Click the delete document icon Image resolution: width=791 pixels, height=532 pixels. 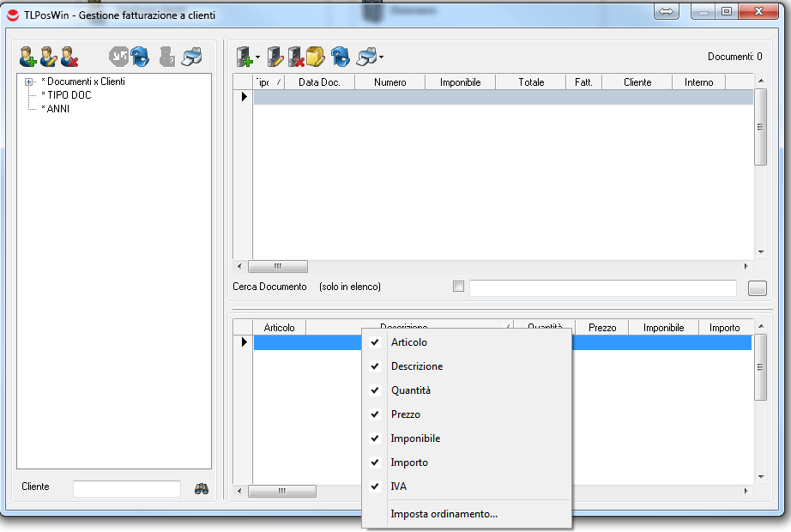[x=296, y=57]
